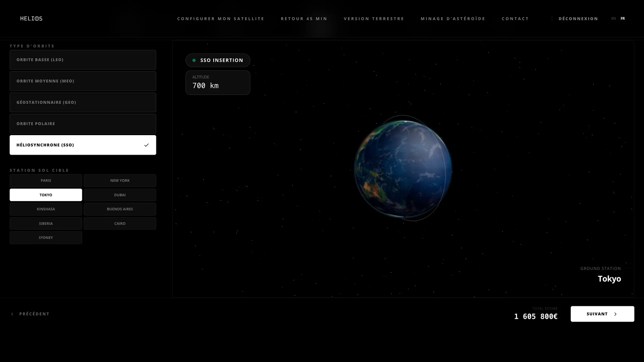Choose Géostationnaire (GEO) orbit
The height and width of the screenshot is (362, 644).
(x=83, y=102)
